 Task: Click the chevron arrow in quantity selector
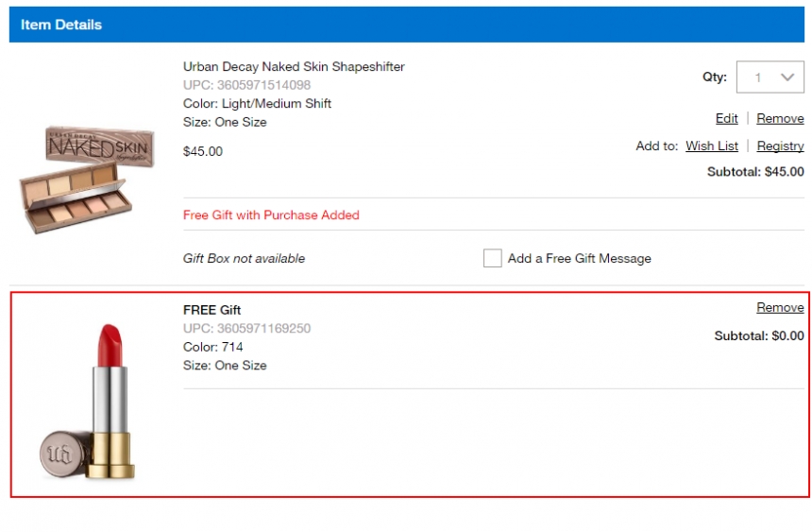787,77
